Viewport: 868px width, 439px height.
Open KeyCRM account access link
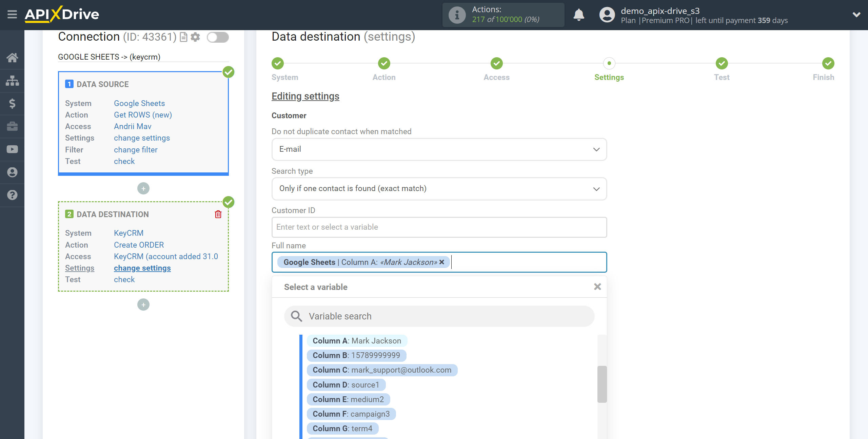(166, 256)
